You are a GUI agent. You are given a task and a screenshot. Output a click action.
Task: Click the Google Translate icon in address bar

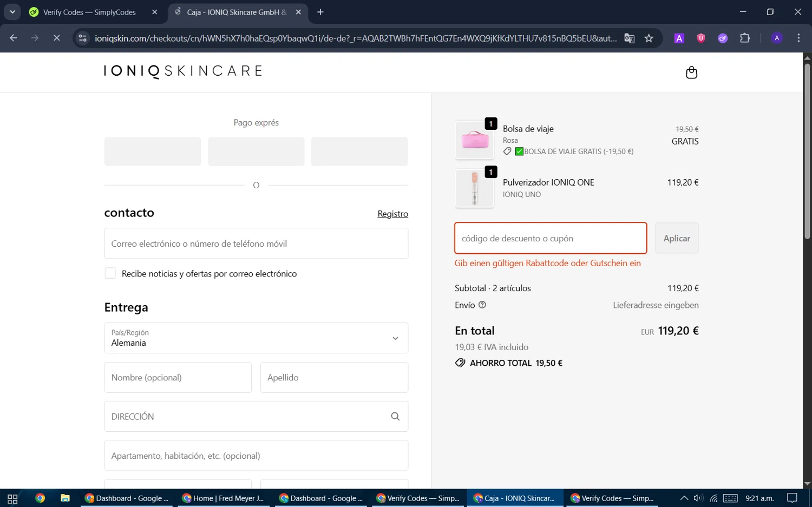coord(629,38)
